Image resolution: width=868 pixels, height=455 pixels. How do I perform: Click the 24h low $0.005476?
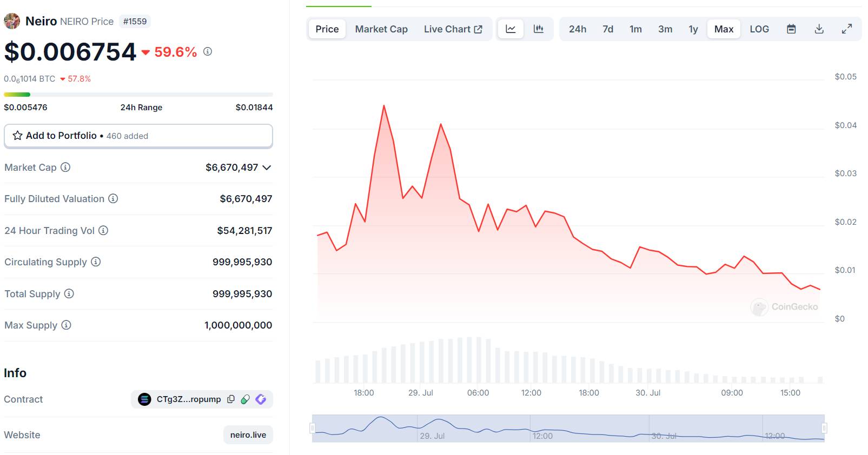tap(25, 107)
